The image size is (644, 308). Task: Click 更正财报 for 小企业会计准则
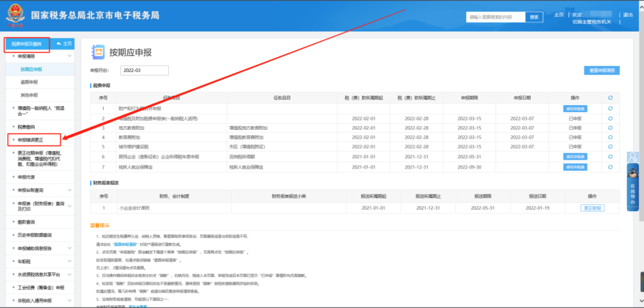[592, 208]
